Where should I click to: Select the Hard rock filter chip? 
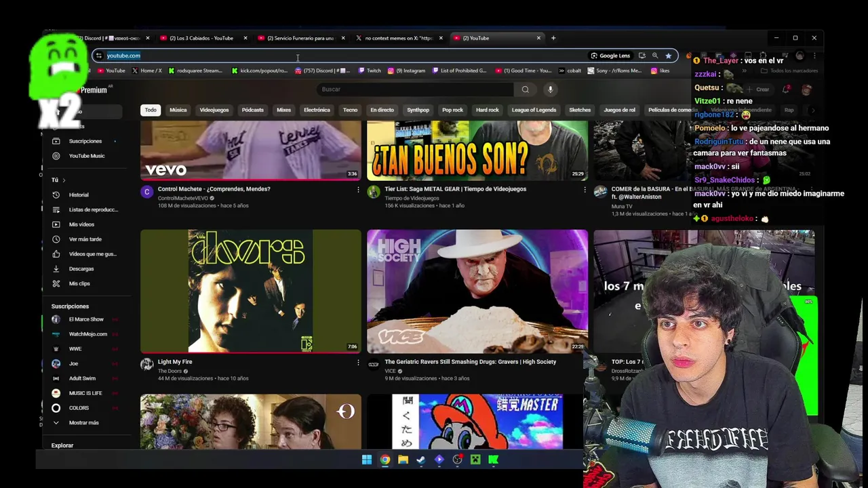coord(487,110)
